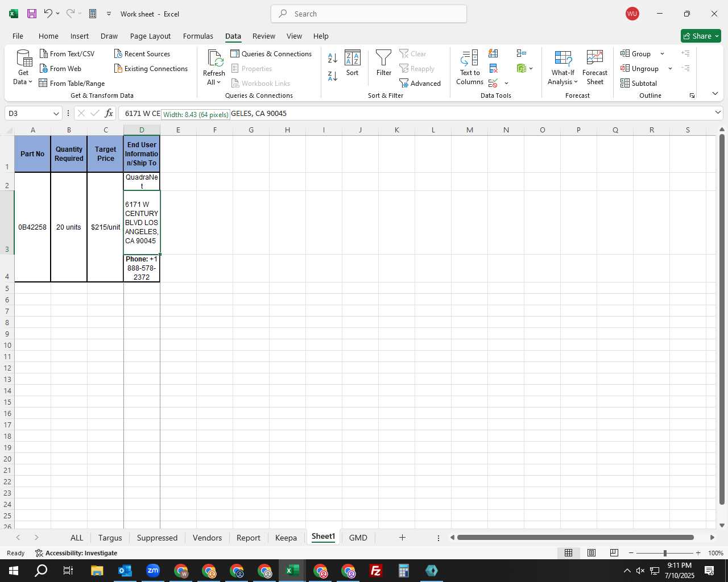Click the Insert Function fx icon
The image size is (728, 582).
pos(109,113)
